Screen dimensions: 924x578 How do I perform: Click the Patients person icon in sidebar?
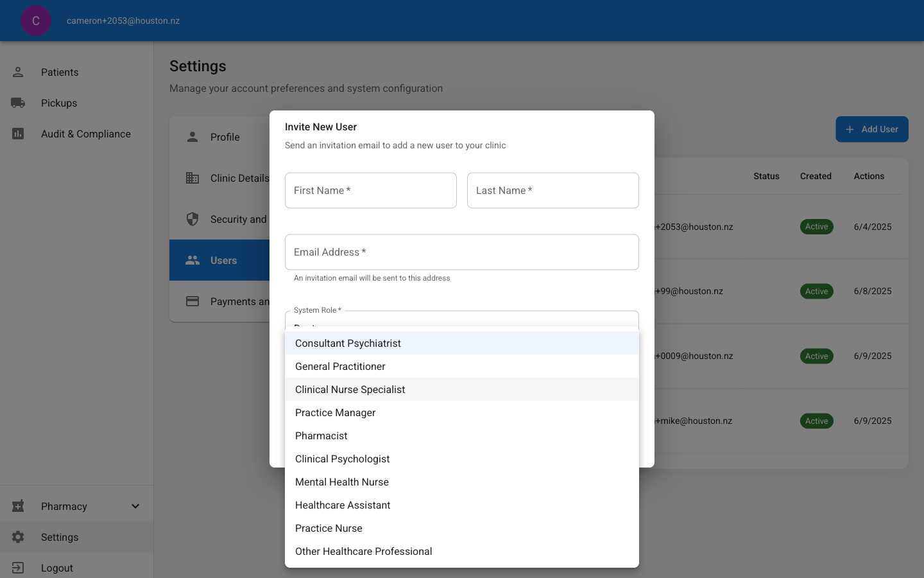[x=18, y=72]
